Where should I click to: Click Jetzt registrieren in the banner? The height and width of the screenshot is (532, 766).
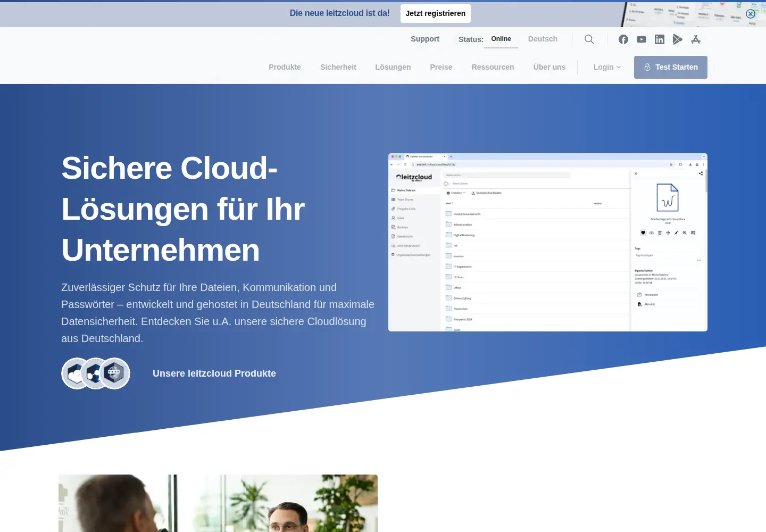pyautogui.click(x=436, y=13)
